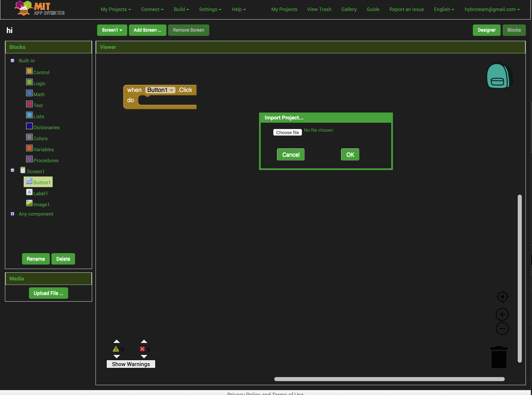Image resolution: width=532 pixels, height=395 pixels.
Task: Zoom out with the minus icon
Action: click(502, 329)
